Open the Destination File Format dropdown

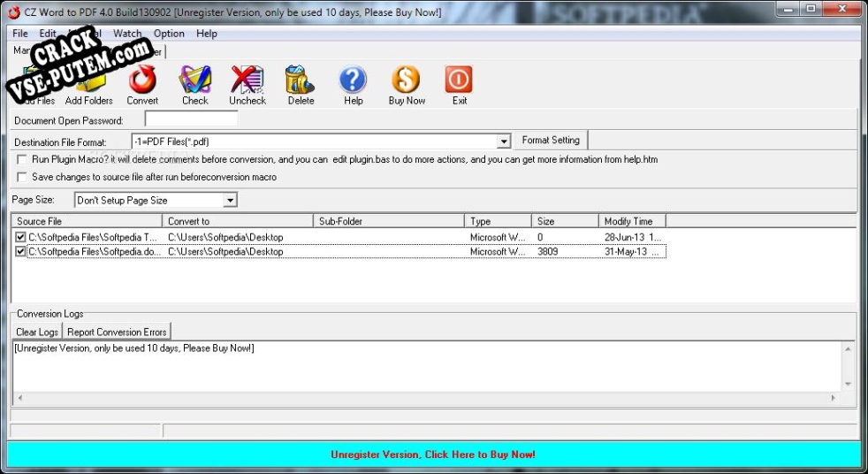coord(503,141)
